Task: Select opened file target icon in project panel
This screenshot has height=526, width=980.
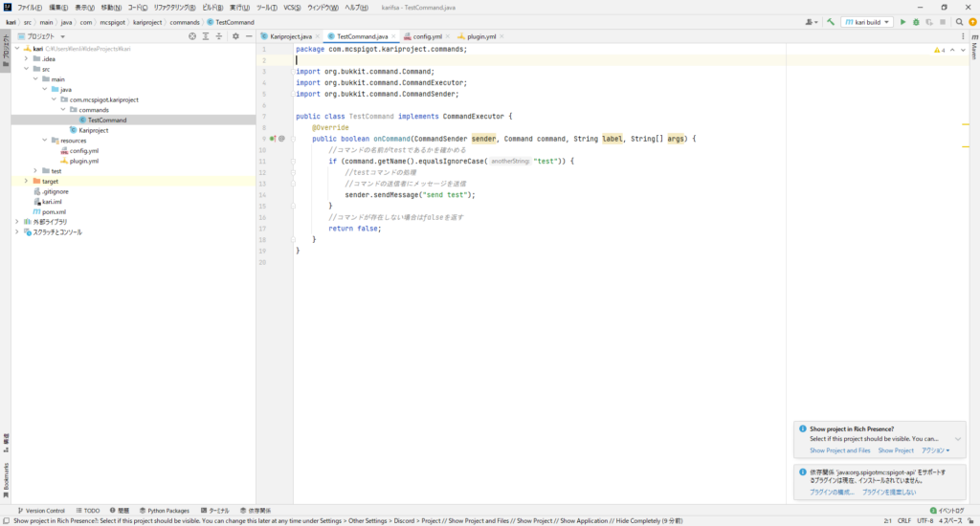Action: pyautogui.click(x=192, y=36)
